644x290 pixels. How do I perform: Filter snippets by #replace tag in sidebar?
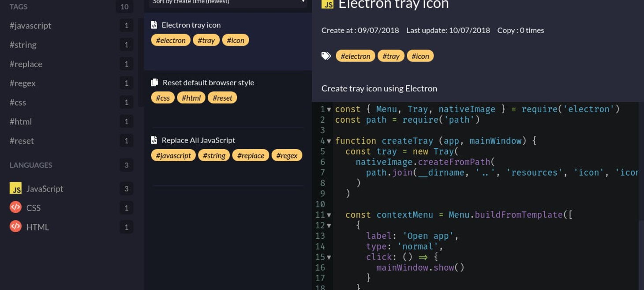(x=26, y=64)
